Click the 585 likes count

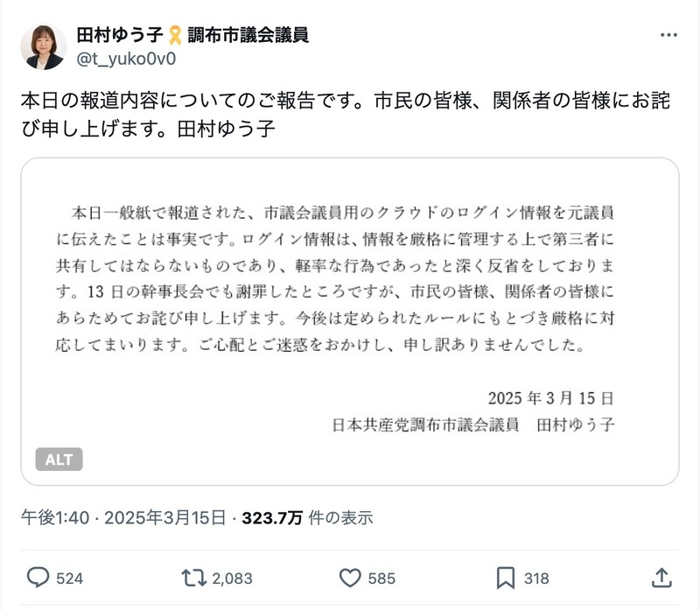pyautogui.click(x=381, y=578)
